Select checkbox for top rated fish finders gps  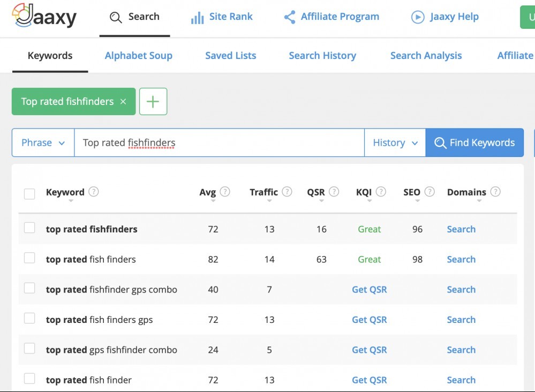pyautogui.click(x=29, y=318)
